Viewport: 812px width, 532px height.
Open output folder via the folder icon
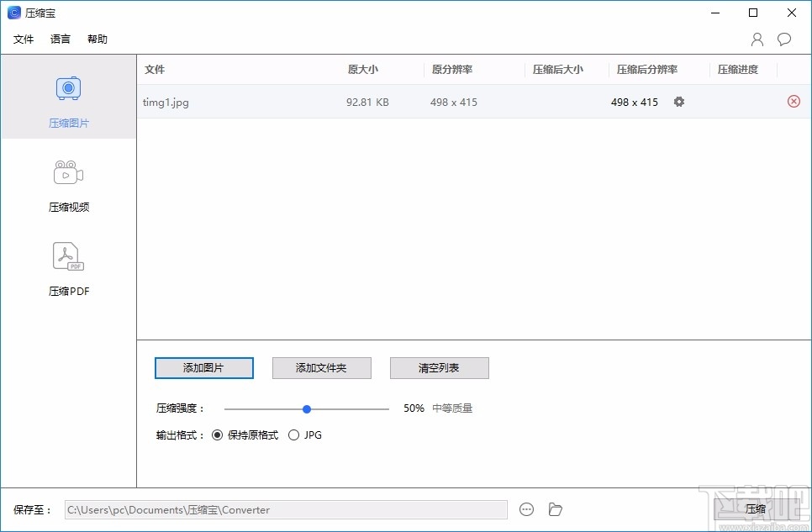click(555, 508)
